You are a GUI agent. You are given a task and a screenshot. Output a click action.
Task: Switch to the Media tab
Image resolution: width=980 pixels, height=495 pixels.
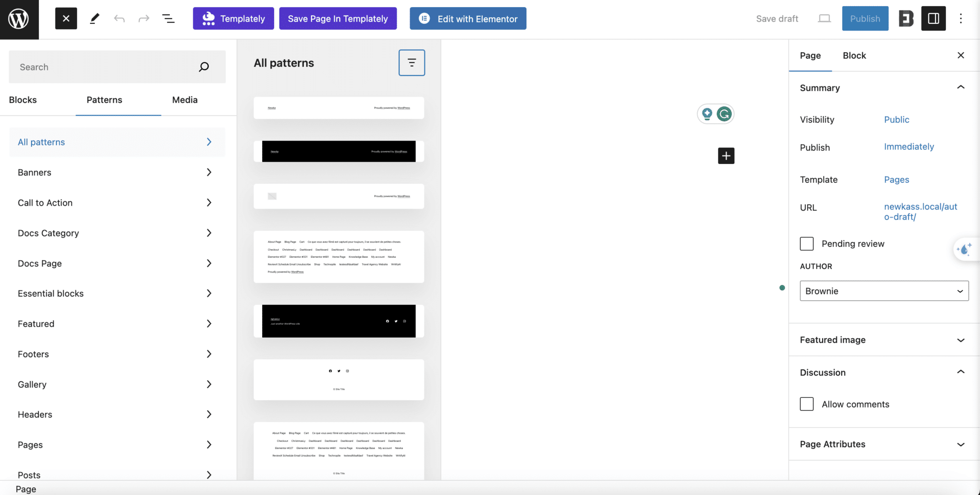click(185, 99)
